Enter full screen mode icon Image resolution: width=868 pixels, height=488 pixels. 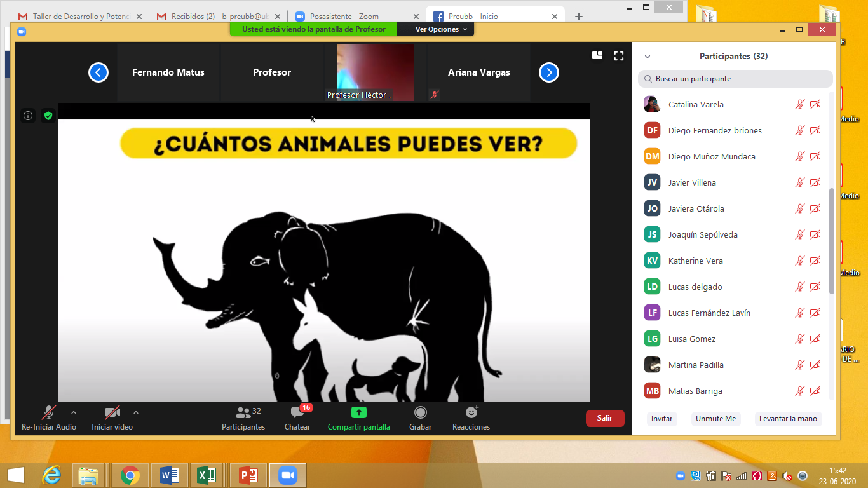tap(618, 56)
